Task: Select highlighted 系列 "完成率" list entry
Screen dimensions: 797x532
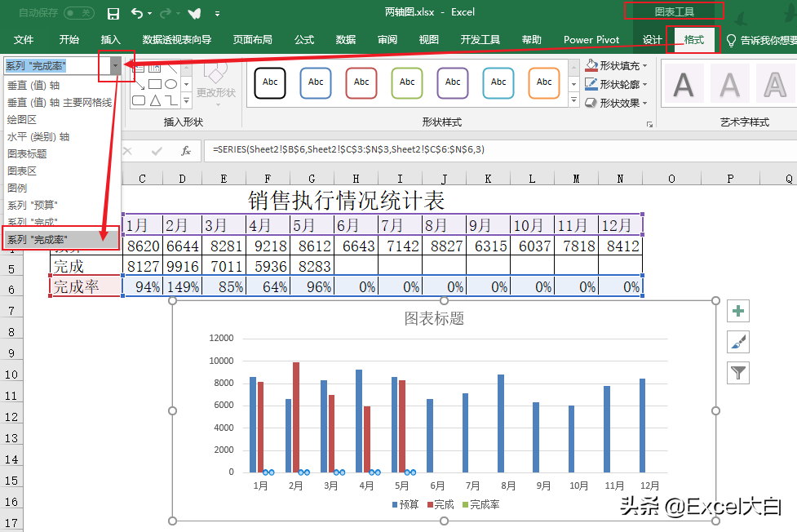Action: pyautogui.click(x=61, y=239)
